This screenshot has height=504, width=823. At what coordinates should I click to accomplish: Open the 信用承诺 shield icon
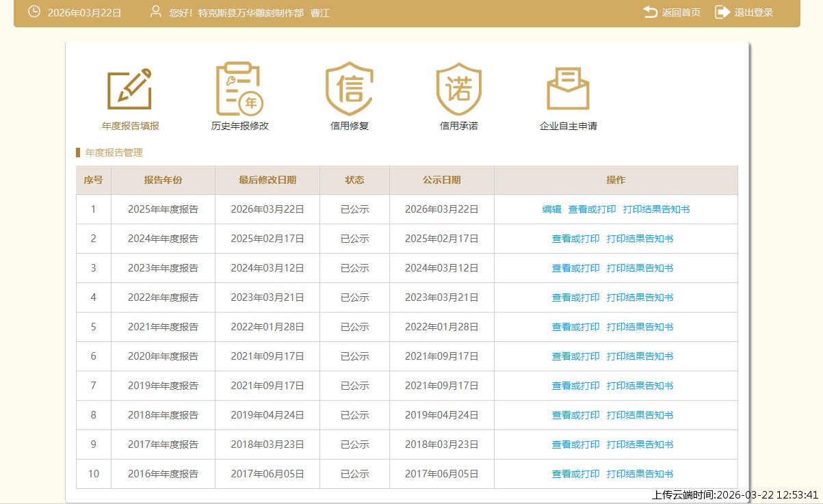(x=458, y=90)
